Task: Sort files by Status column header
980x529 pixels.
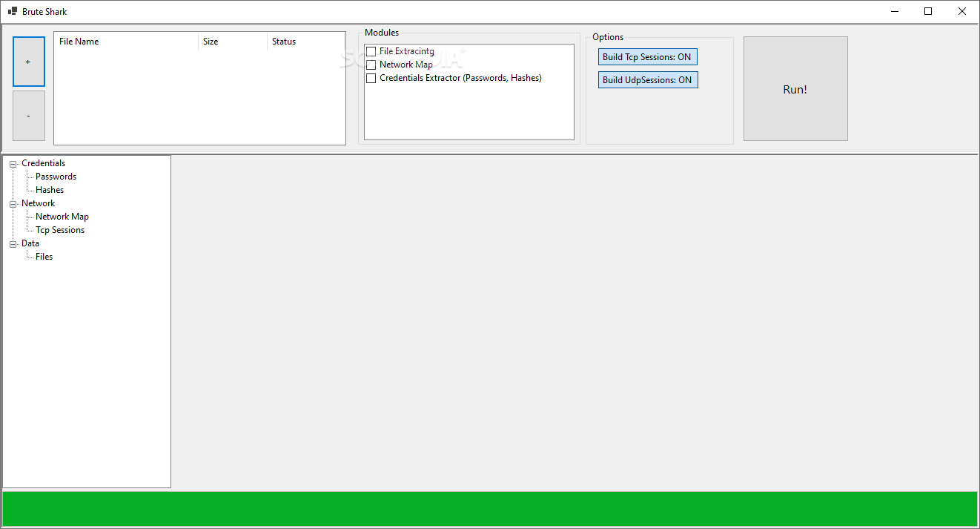Action: pyautogui.click(x=306, y=42)
